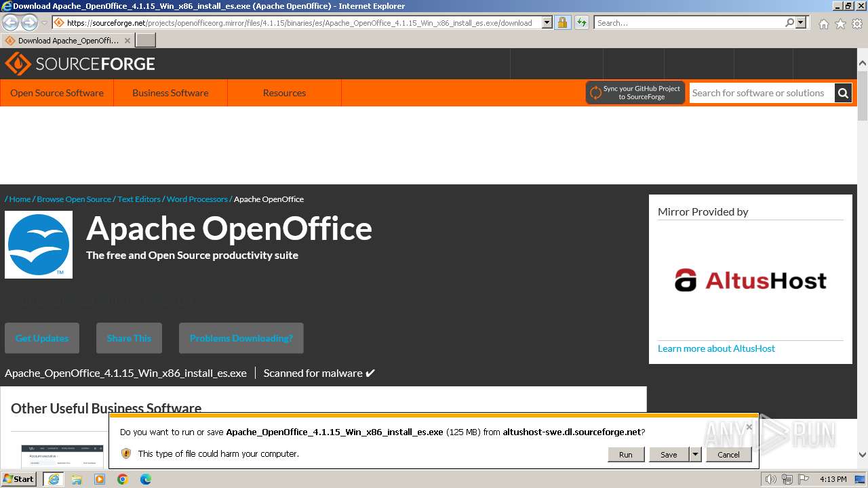This screenshot has height=488, width=868.
Task: Open Internet Explorer from taskbar
Action: click(x=54, y=479)
